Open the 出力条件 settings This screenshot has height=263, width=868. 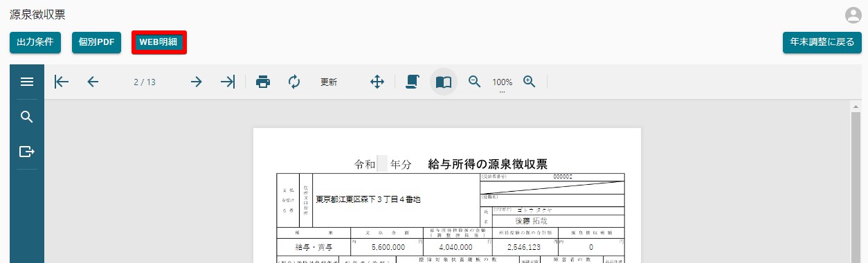(35, 42)
